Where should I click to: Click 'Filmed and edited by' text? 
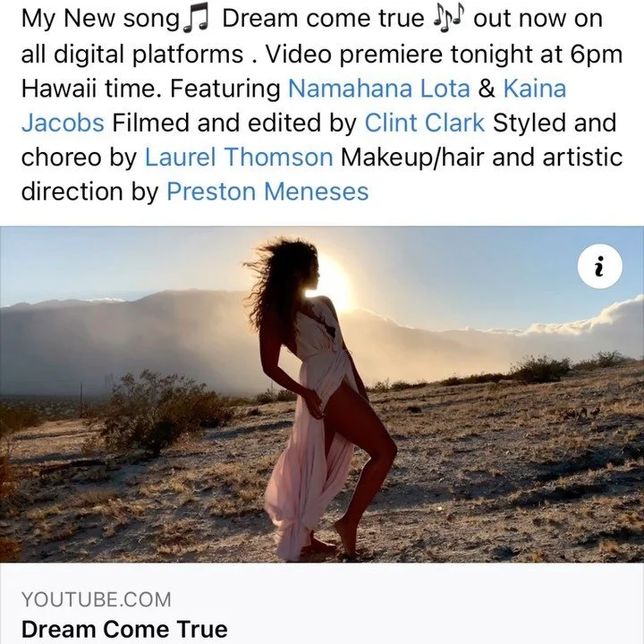coord(234,123)
